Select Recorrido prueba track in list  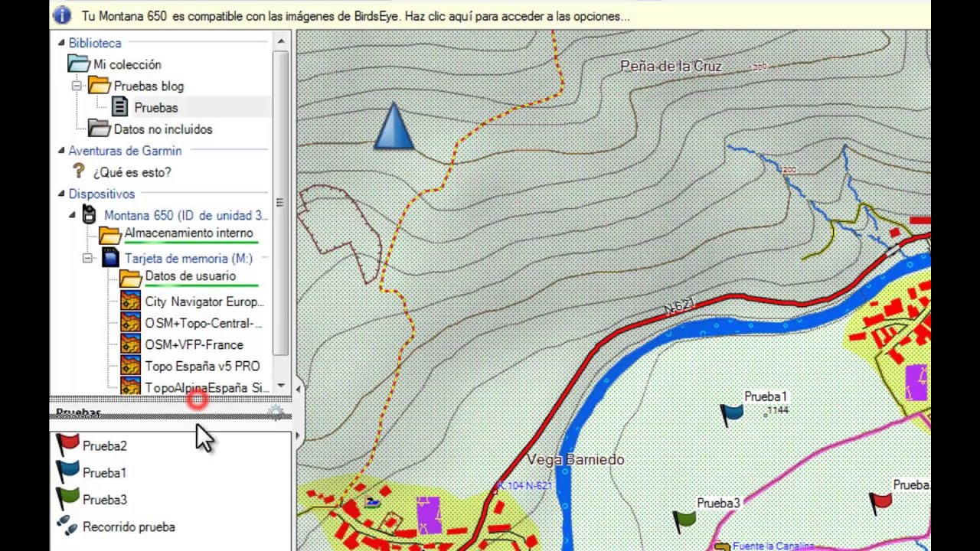[129, 527]
